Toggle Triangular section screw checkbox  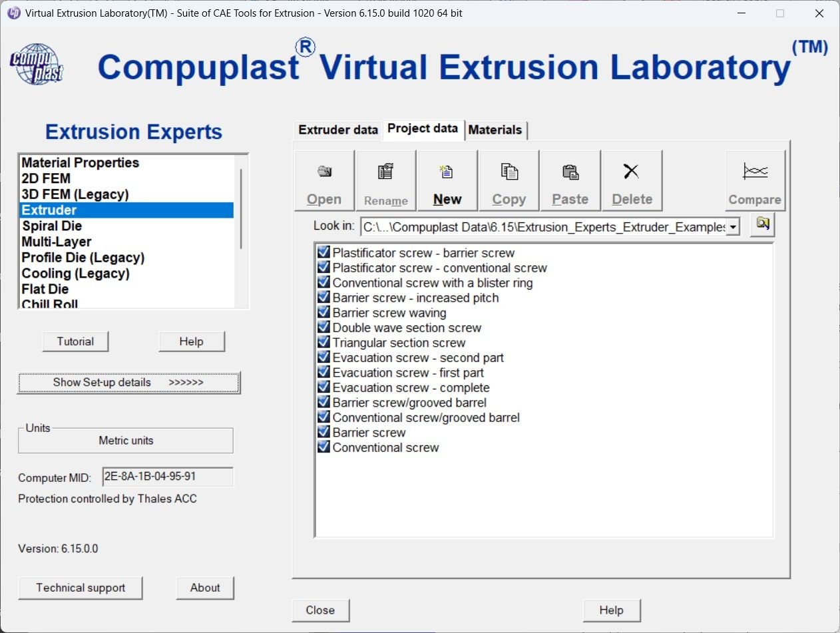(x=323, y=342)
